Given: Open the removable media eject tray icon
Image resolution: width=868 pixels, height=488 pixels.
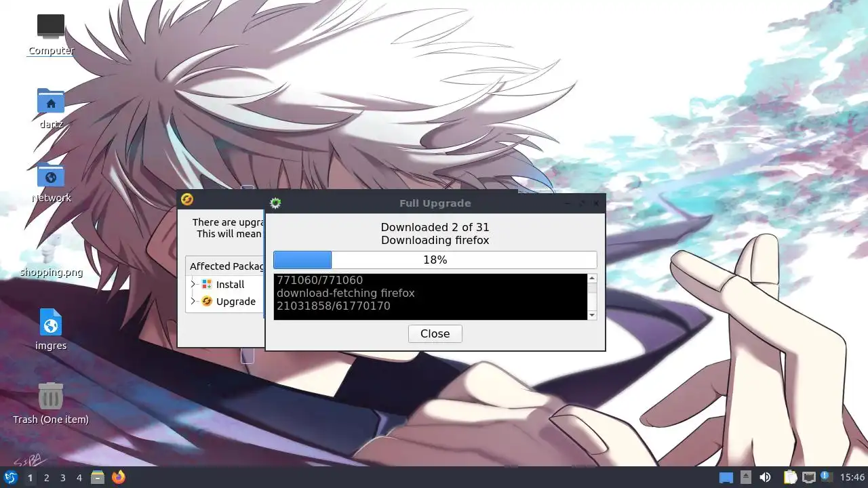Looking at the screenshot, I should pos(746,477).
